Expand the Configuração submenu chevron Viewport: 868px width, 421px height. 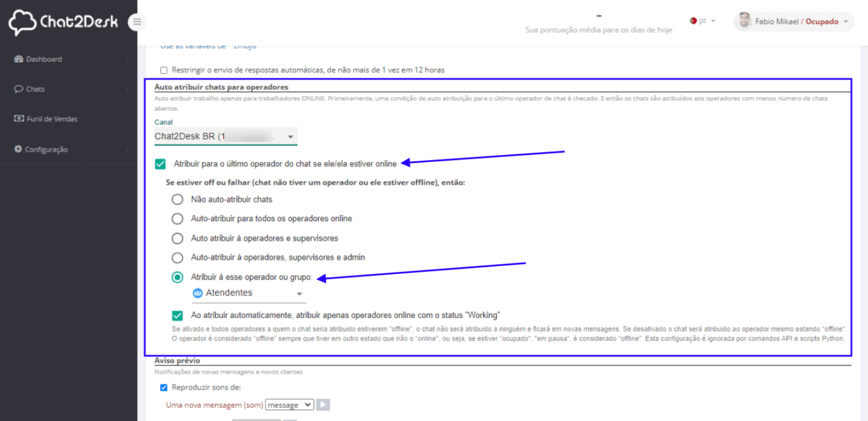tap(127, 149)
